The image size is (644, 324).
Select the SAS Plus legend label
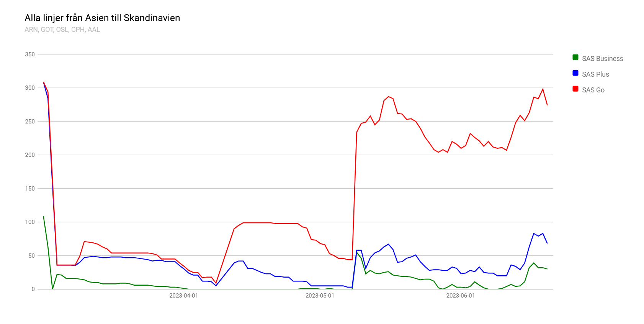pos(595,74)
